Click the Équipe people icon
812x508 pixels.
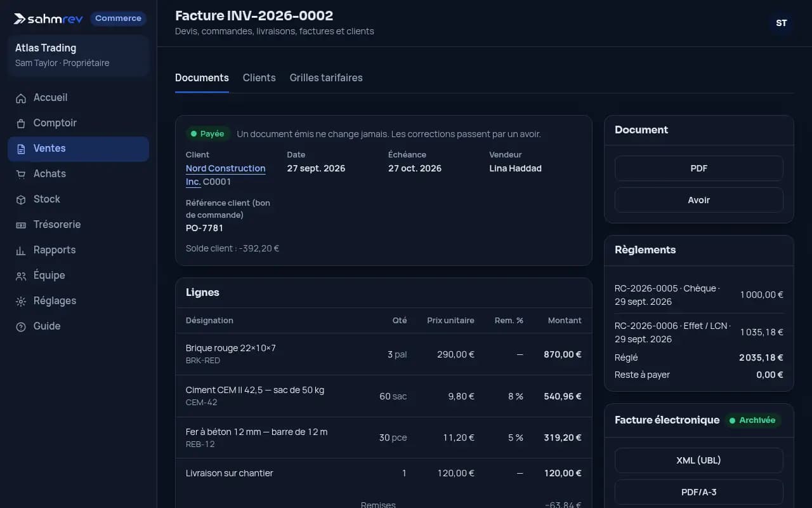(21, 276)
